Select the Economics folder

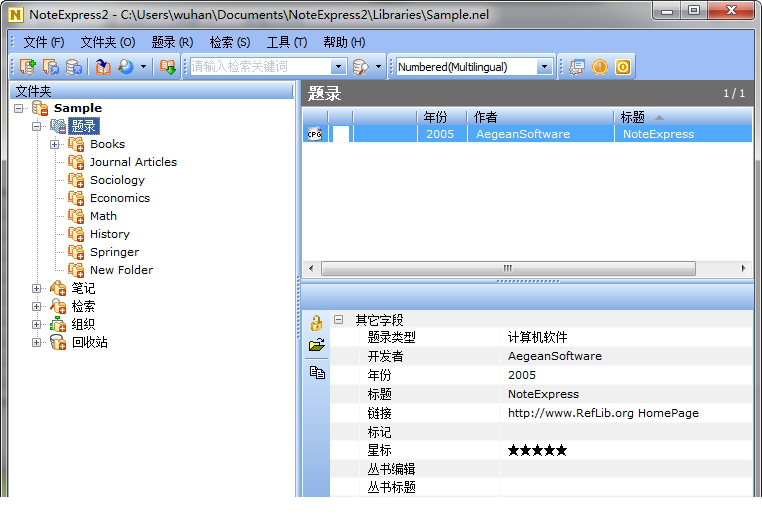coord(120,198)
